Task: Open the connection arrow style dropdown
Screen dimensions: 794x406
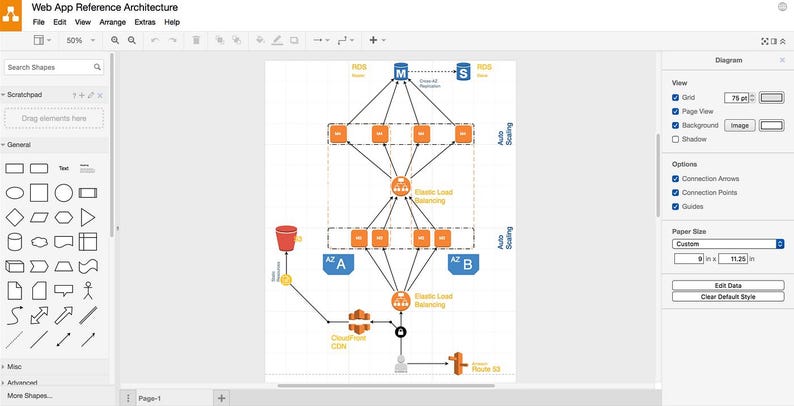Action: (321, 40)
